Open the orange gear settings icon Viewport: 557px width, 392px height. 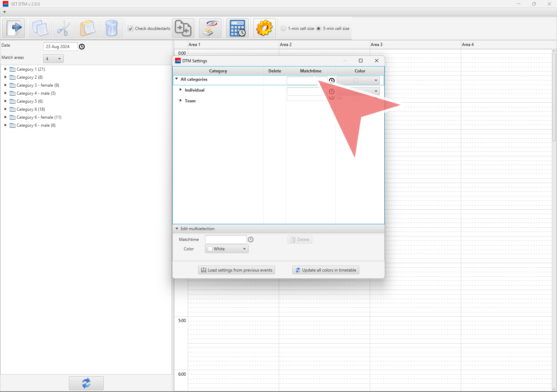click(264, 28)
